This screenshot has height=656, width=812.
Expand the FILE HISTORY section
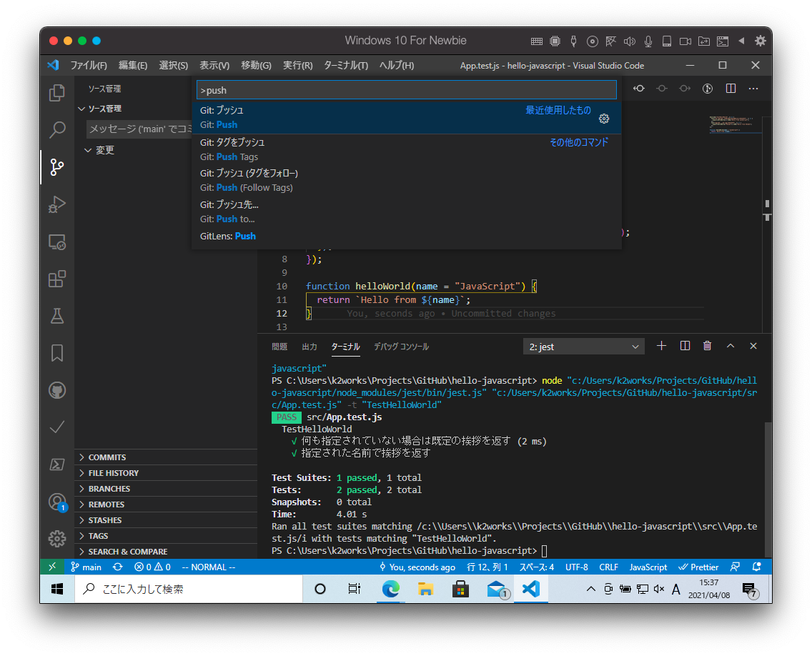tap(113, 473)
